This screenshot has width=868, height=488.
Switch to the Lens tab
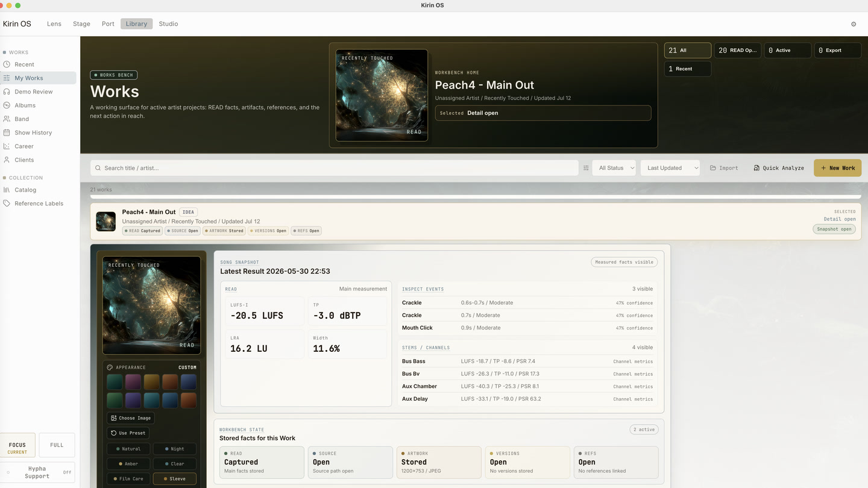coord(54,24)
